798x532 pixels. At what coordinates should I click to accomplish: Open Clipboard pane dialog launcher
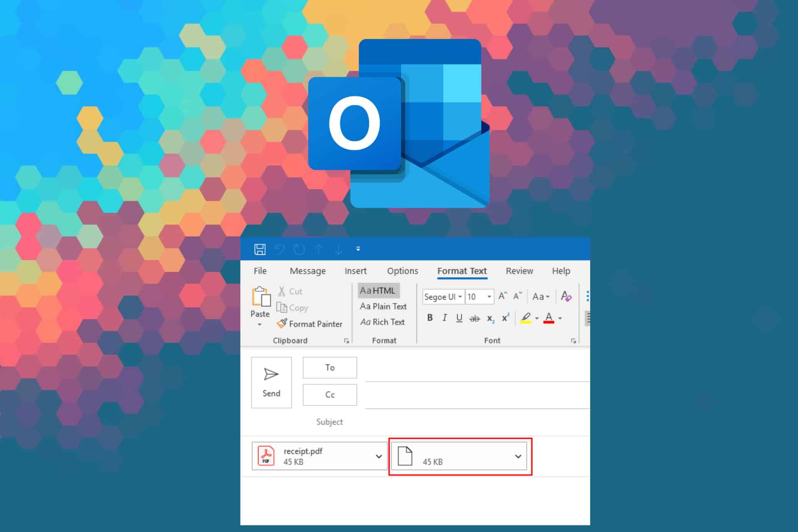[x=346, y=341]
